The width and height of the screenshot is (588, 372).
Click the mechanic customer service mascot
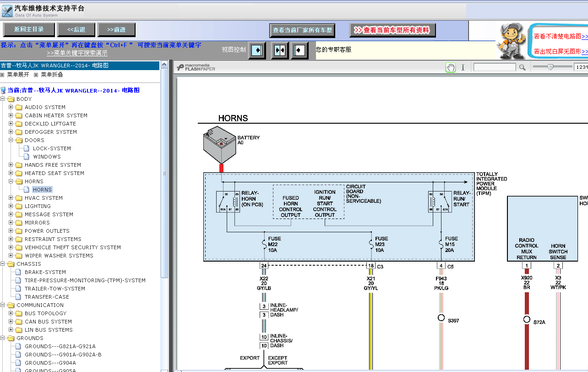pyautogui.click(x=512, y=41)
